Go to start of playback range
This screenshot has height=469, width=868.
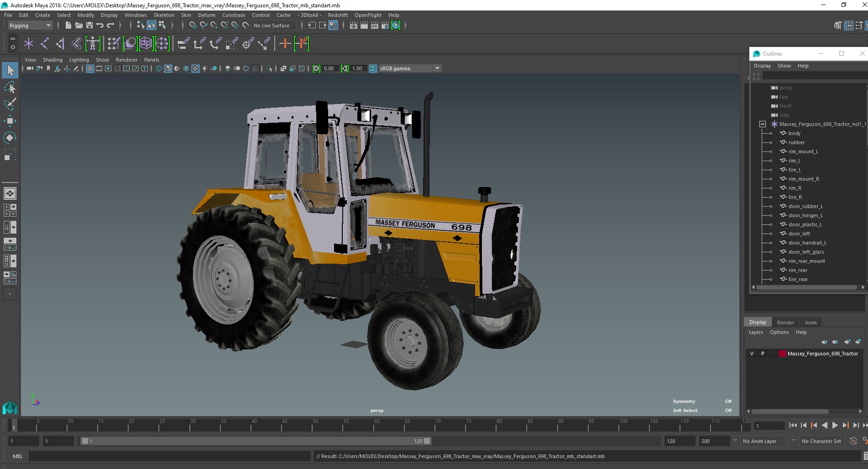793,425
